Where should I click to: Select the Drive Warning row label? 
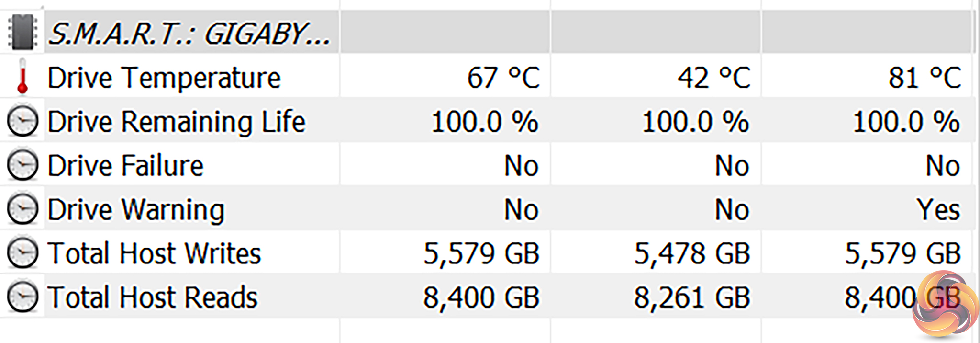(x=136, y=210)
